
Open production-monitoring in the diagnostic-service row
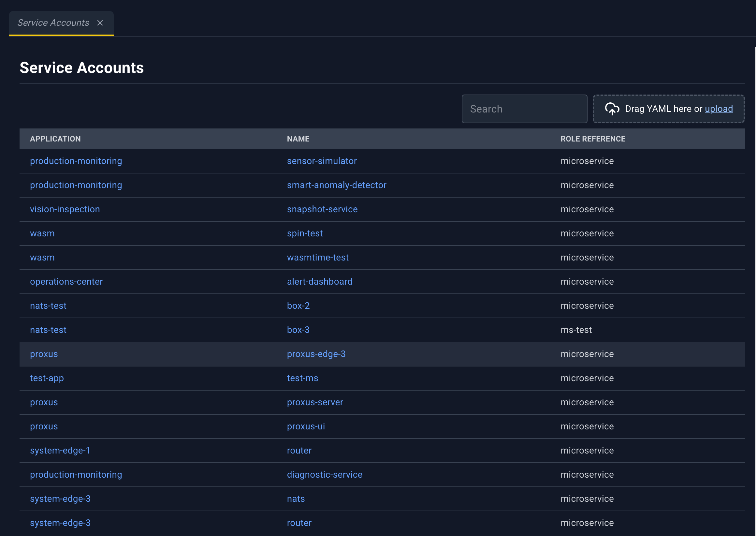tap(76, 475)
